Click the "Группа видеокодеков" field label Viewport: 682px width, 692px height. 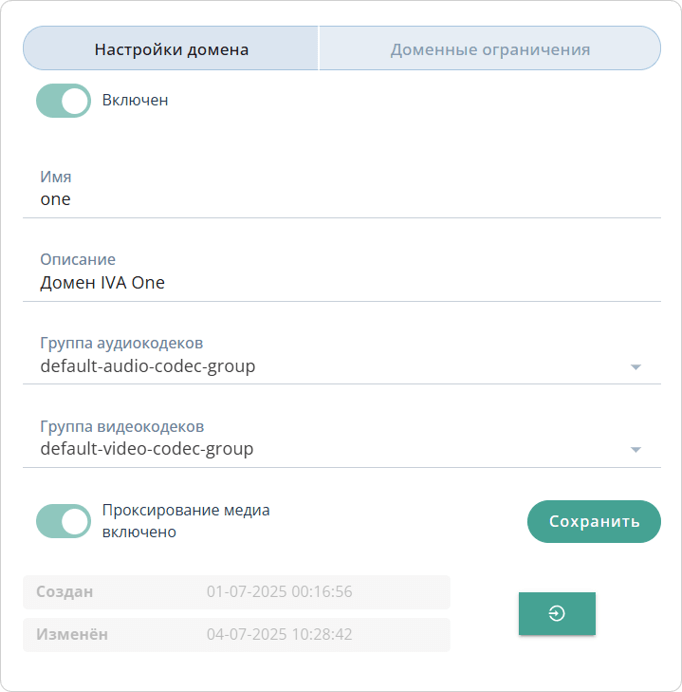tap(122, 426)
